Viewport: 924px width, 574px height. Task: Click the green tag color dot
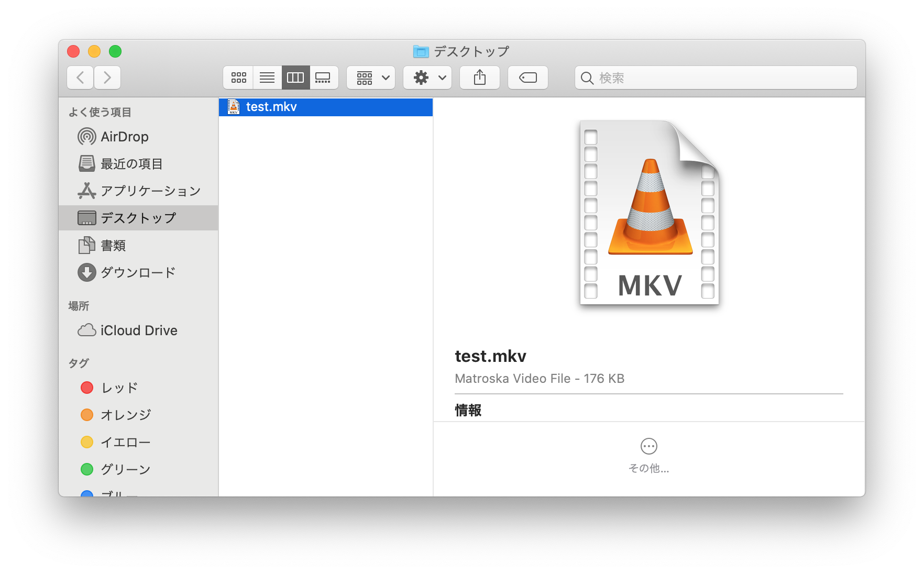coord(87,469)
